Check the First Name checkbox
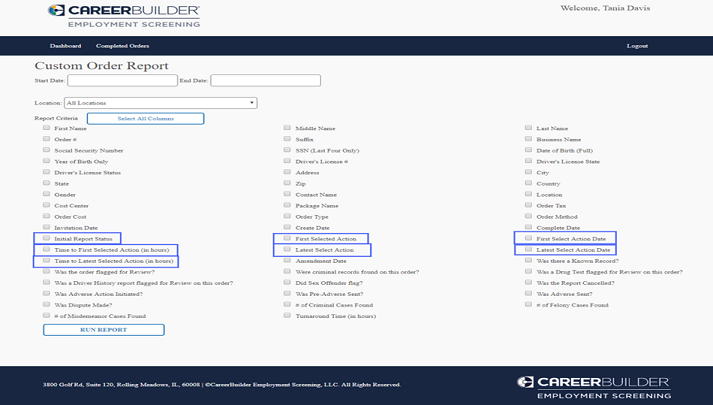Screen dimensions: 713x405 pyautogui.click(x=46, y=128)
